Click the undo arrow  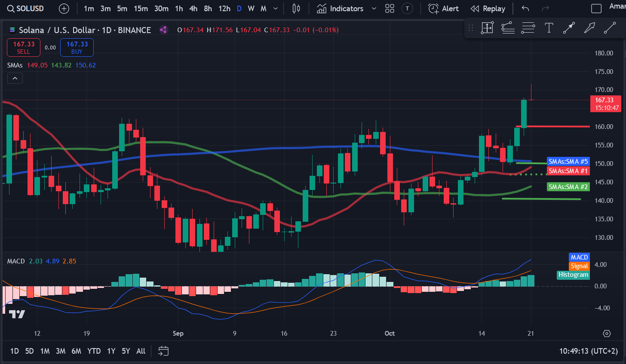(x=525, y=9)
